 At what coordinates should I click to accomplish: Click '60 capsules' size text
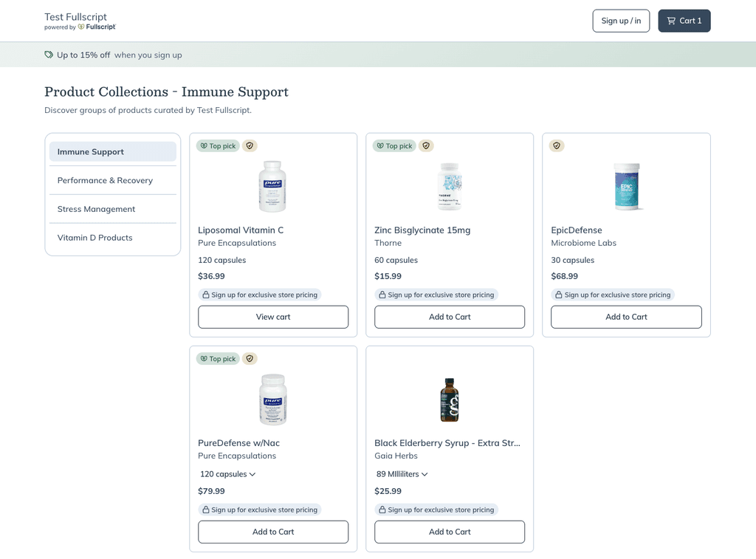pyautogui.click(x=396, y=260)
